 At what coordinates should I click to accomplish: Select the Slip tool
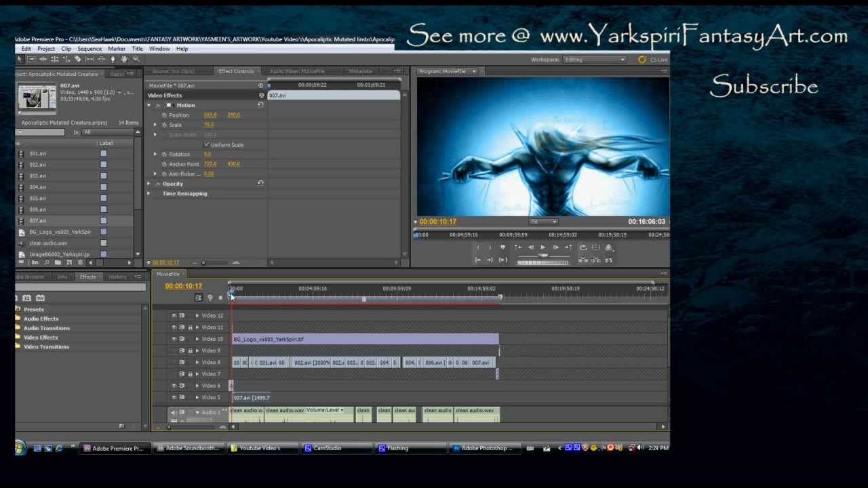point(90,59)
